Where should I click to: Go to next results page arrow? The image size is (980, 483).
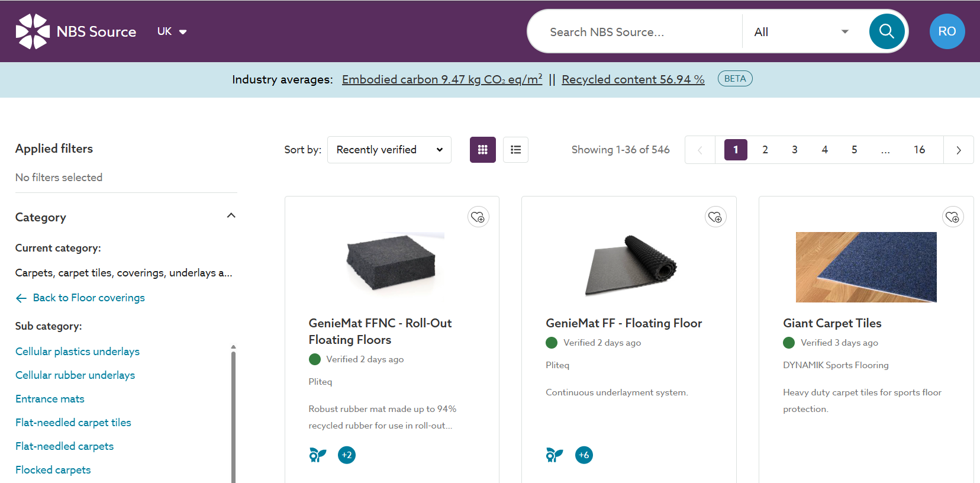click(959, 150)
